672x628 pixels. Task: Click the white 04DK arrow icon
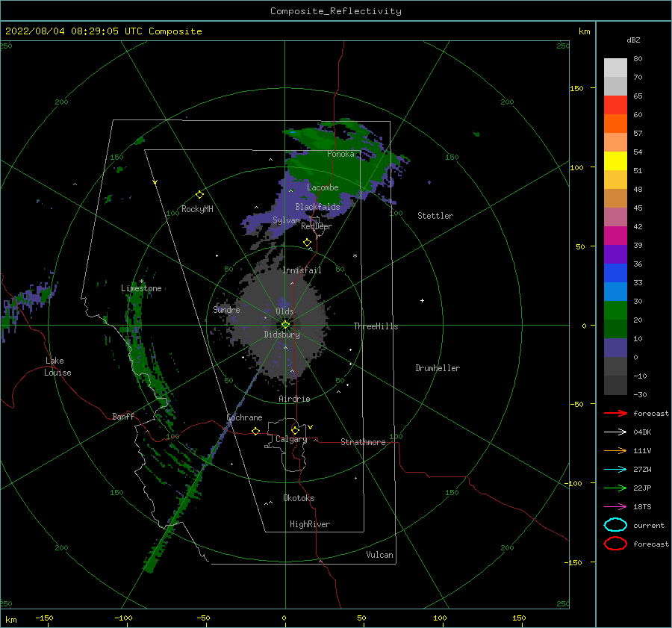615,432
